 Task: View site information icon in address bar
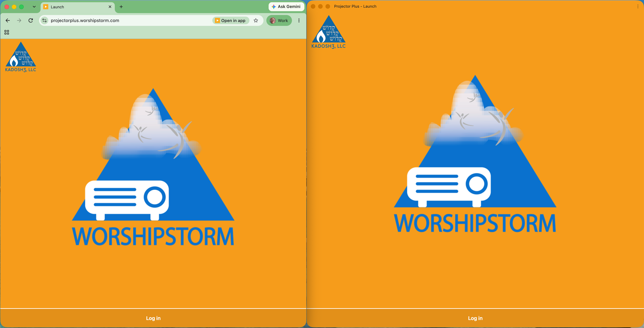44,20
